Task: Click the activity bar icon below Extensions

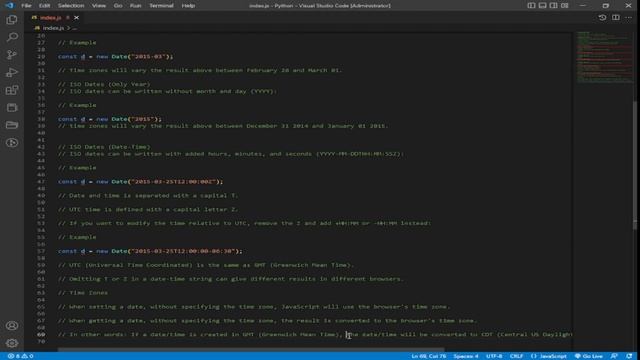Action: pyautogui.click(x=12, y=107)
